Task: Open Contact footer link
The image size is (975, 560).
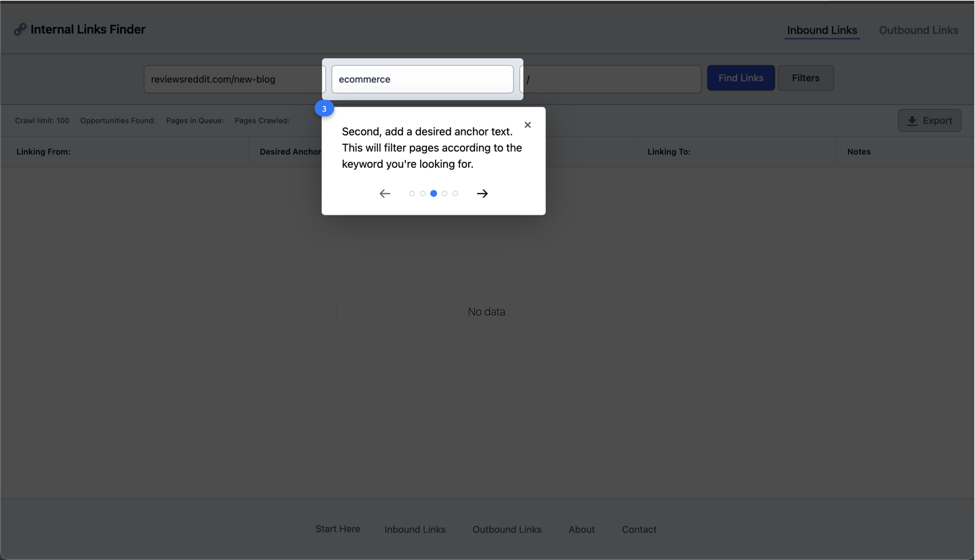Action: point(639,530)
